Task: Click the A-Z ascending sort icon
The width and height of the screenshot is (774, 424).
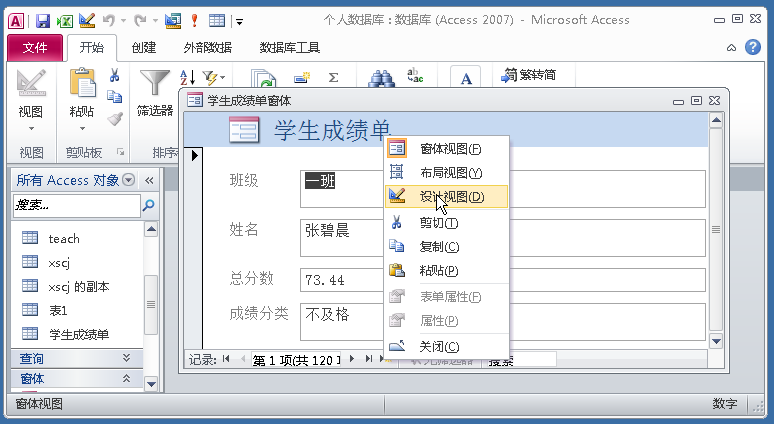Action: coord(187,77)
